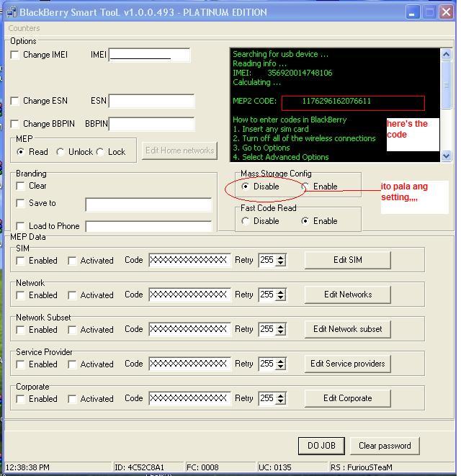This screenshot has width=461, height=476.
Task: Click the Save to path field
Action: click(x=148, y=205)
